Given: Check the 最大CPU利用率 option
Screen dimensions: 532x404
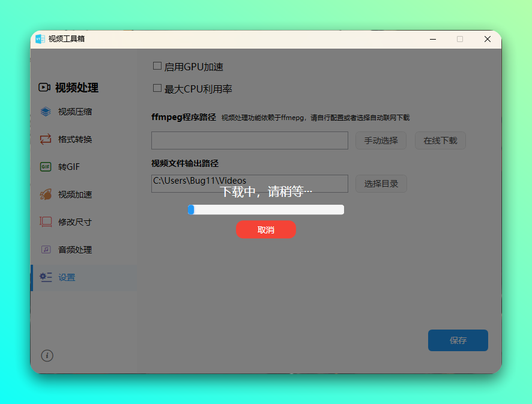Looking at the screenshot, I should pos(157,89).
